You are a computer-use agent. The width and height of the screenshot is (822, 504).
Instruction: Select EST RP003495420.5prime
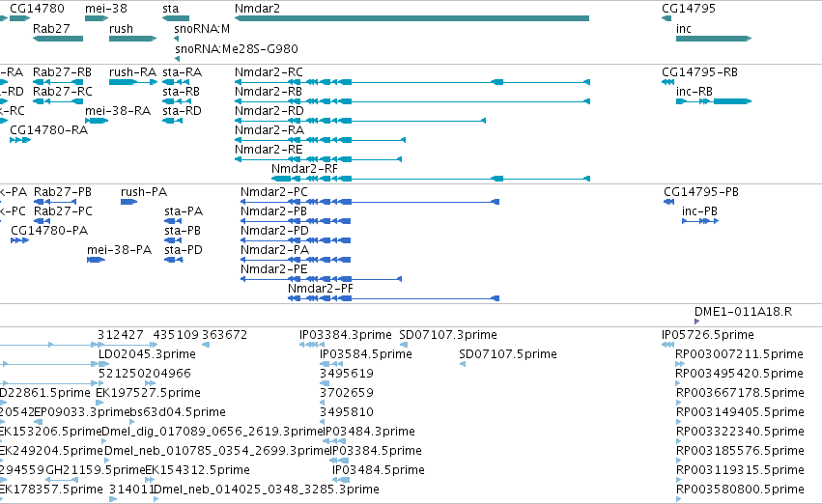pos(739,374)
